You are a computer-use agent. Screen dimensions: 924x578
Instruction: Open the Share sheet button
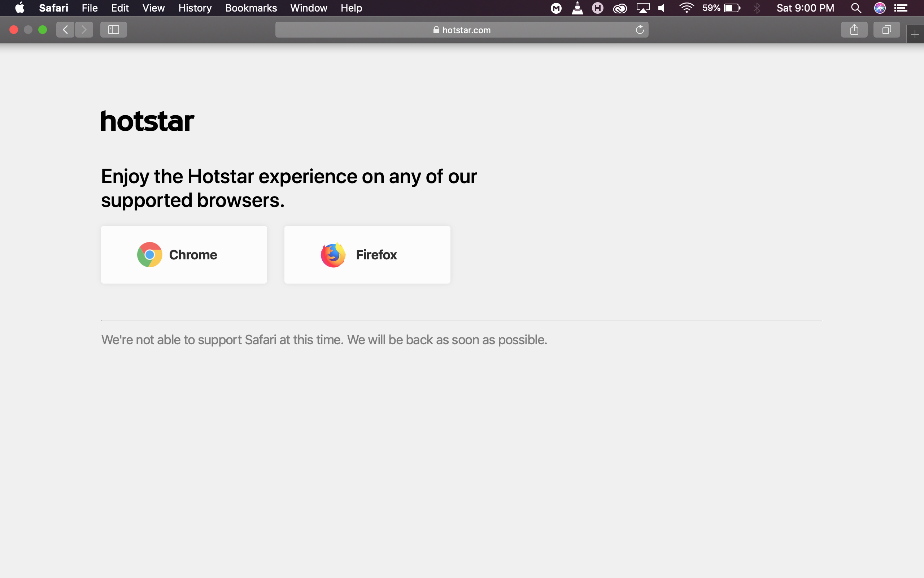click(854, 29)
